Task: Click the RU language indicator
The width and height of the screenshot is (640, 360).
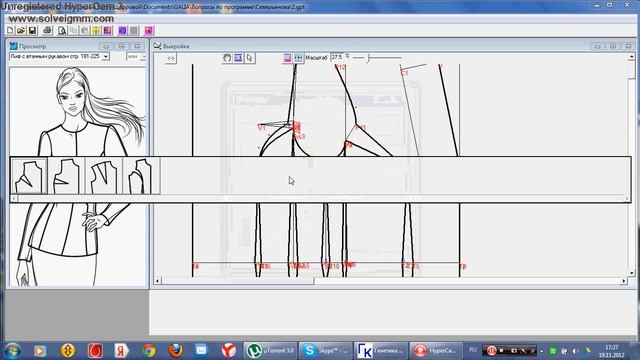Action: click(473, 350)
